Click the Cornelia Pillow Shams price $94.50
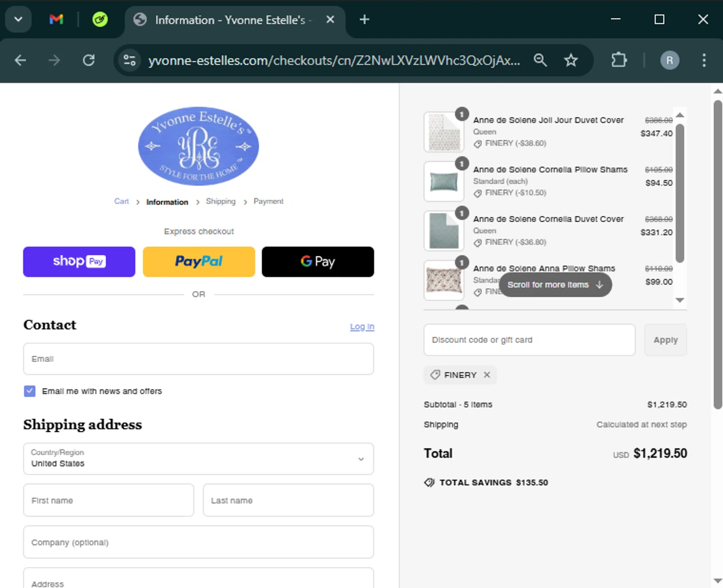The height and width of the screenshot is (588, 723). 659,183
